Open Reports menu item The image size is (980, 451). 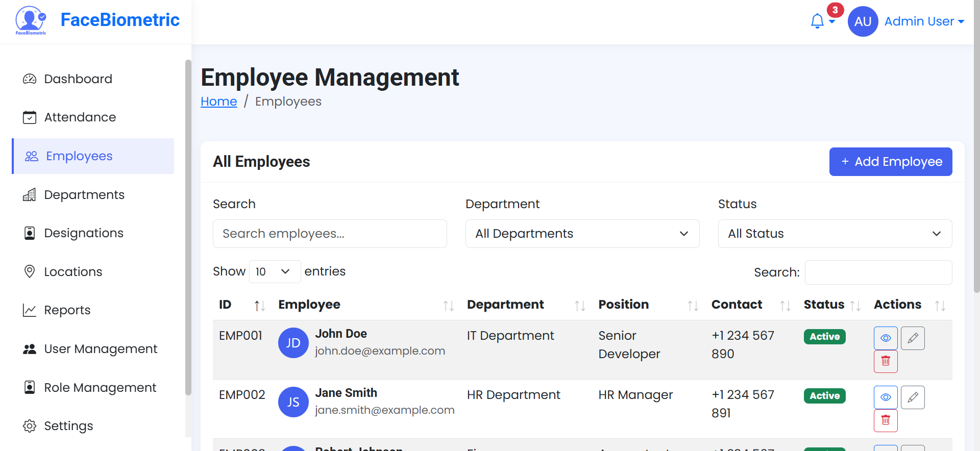tap(93, 310)
